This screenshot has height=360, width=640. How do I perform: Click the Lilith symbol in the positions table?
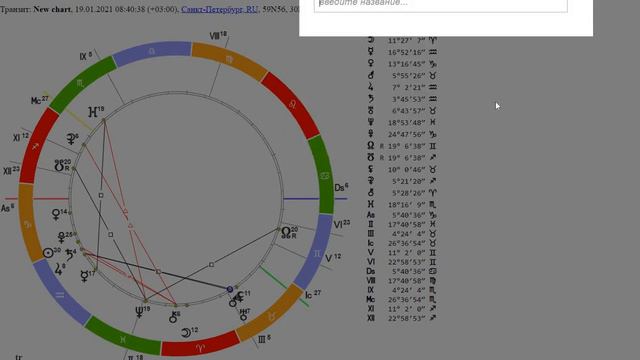371,169
